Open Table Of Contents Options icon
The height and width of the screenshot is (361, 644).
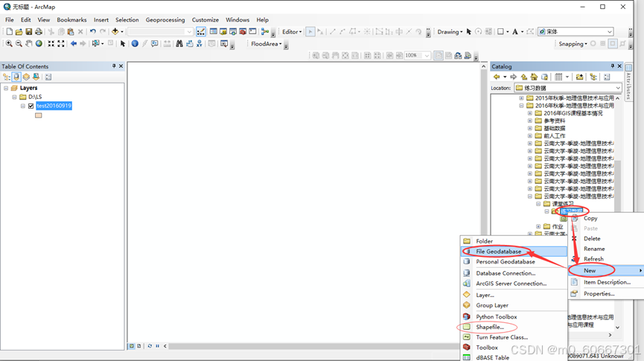[48, 77]
